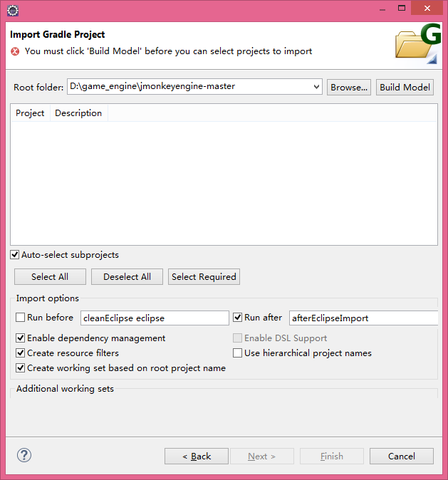This screenshot has height=480, width=448.
Task: Go back with the < Back button
Action: point(197,456)
